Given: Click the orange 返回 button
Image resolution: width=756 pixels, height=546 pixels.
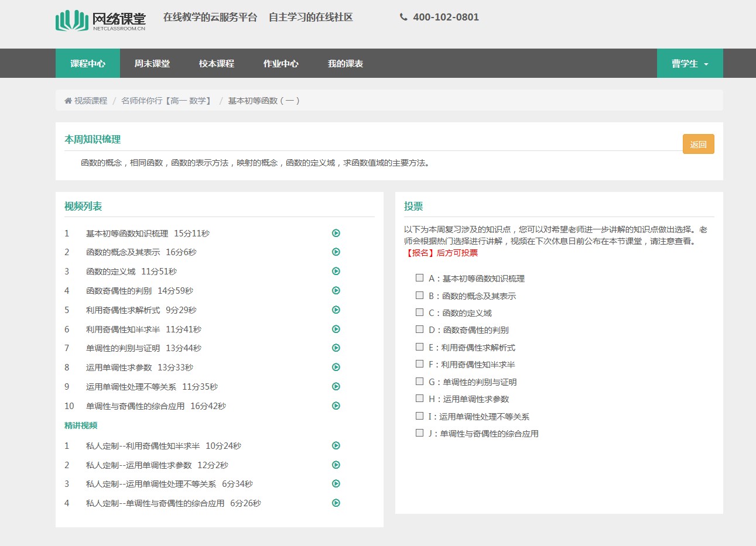Looking at the screenshot, I should [x=698, y=144].
